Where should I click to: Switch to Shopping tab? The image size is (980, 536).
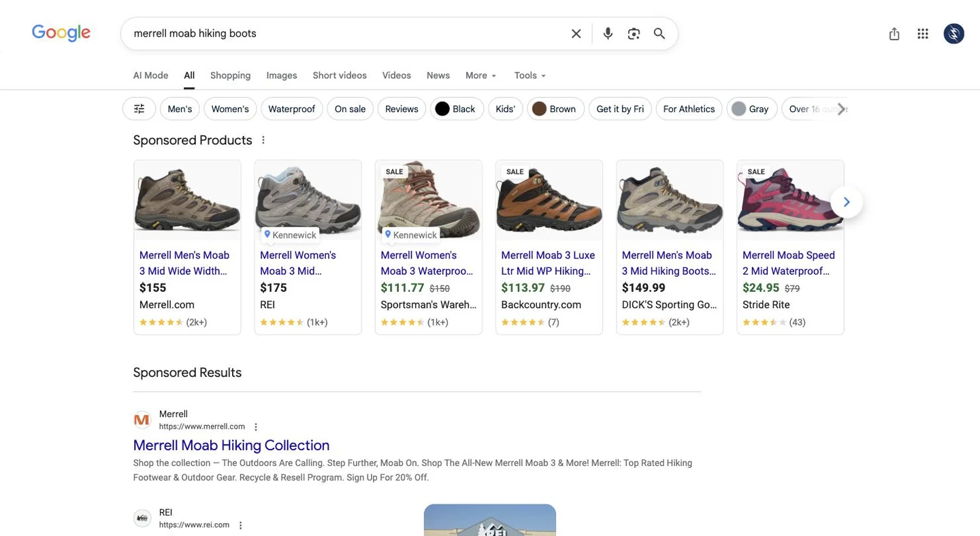[x=230, y=76]
